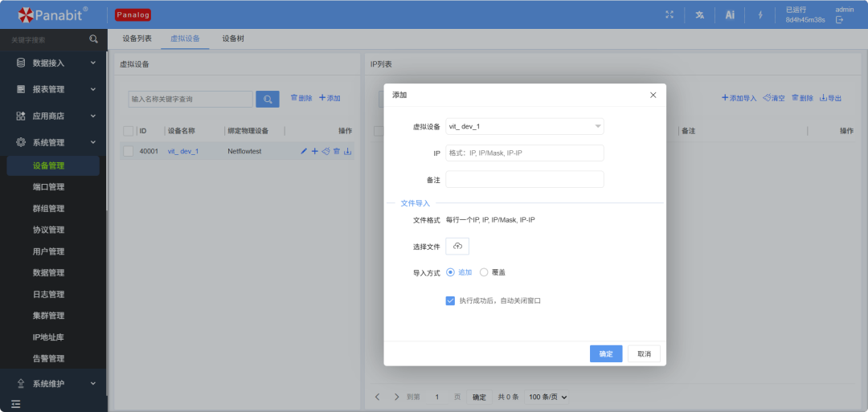Click 删除 in the virtual device toolbar

click(x=301, y=99)
